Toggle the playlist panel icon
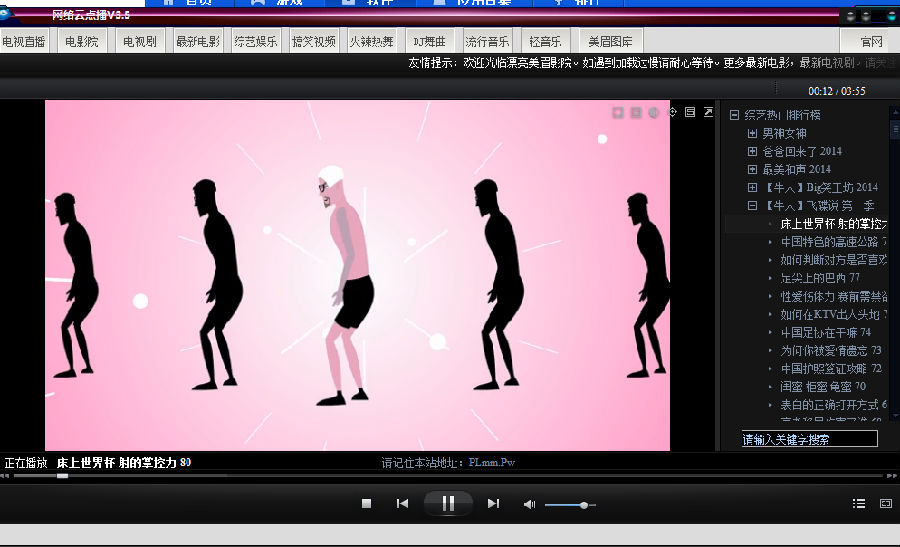 pos(859,503)
